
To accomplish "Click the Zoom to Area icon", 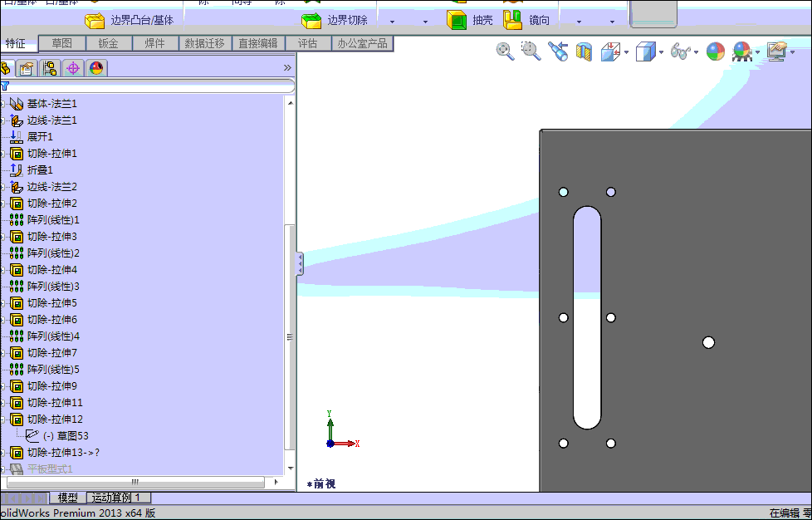I will [531, 51].
